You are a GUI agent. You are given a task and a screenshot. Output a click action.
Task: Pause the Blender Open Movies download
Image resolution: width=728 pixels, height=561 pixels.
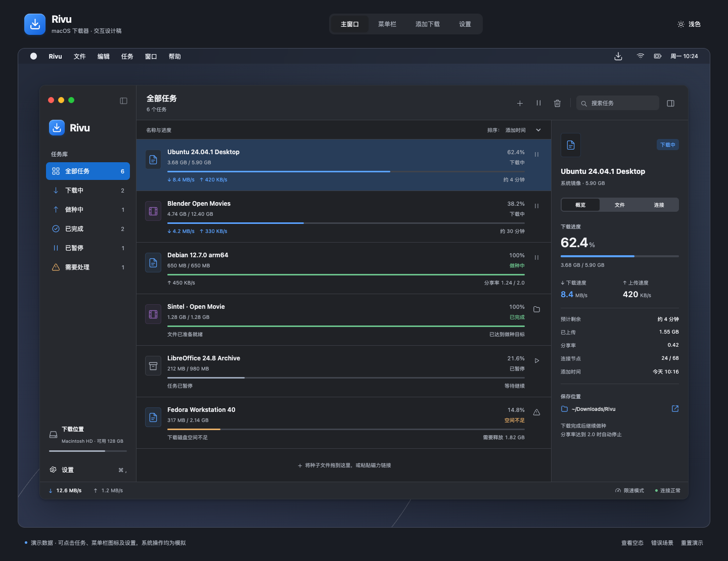(536, 206)
